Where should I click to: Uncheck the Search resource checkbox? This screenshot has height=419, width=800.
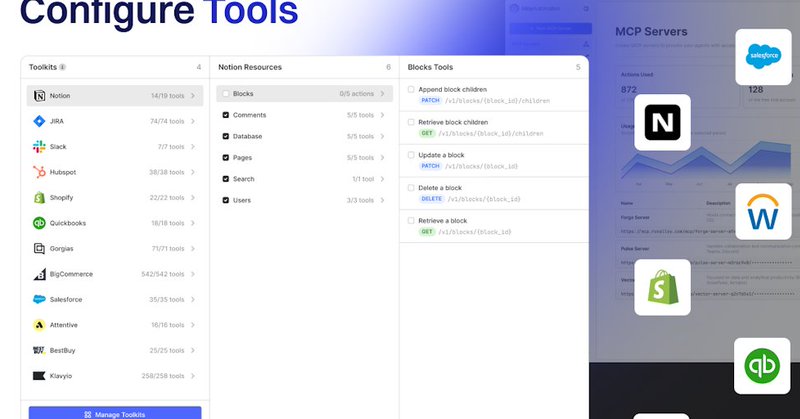(x=226, y=179)
